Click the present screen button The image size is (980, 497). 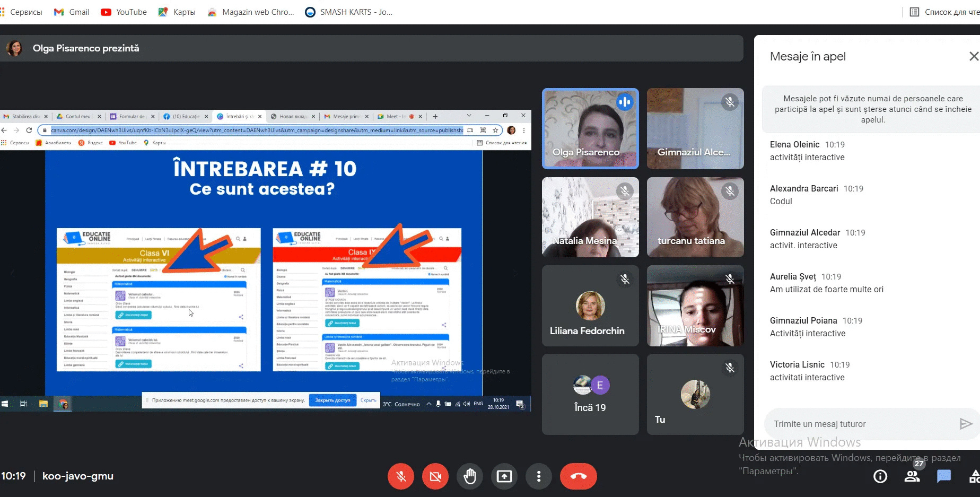(504, 476)
